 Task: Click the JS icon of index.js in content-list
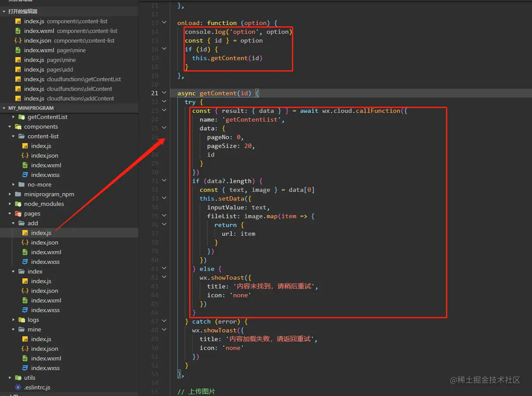(25, 146)
